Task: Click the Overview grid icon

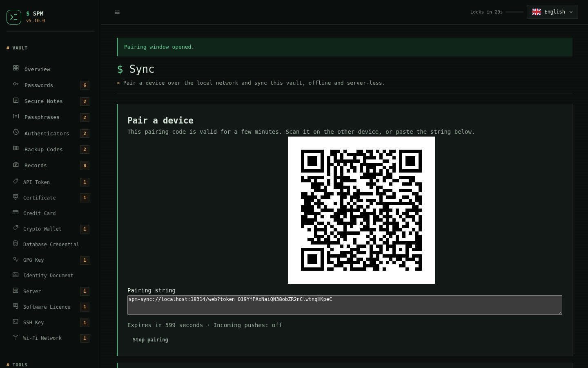Action: (16, 68)
